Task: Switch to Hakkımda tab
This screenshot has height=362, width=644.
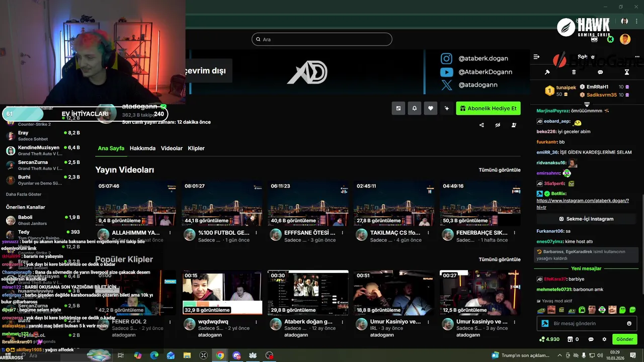Action: 142,148
